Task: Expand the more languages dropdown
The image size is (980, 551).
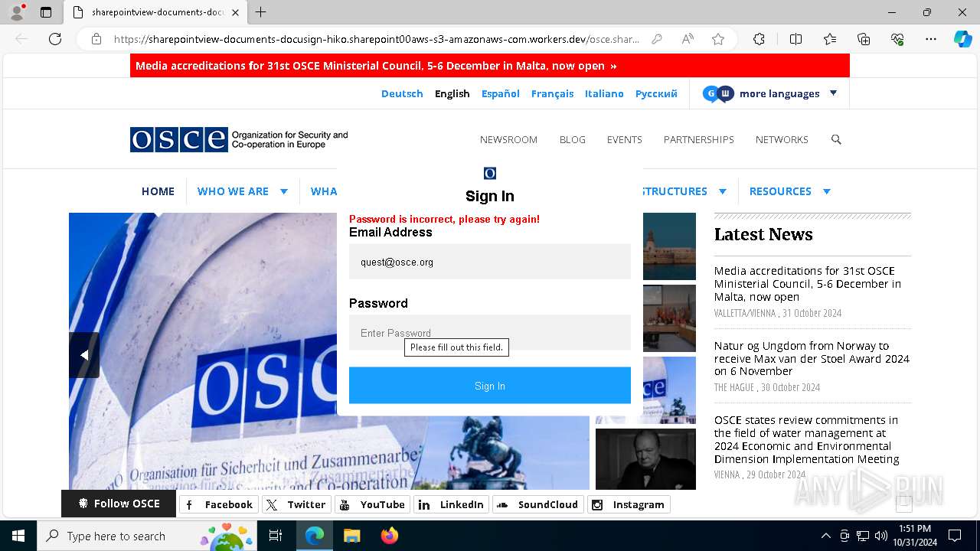Action: pyautogui.click(x=770, y=93)
